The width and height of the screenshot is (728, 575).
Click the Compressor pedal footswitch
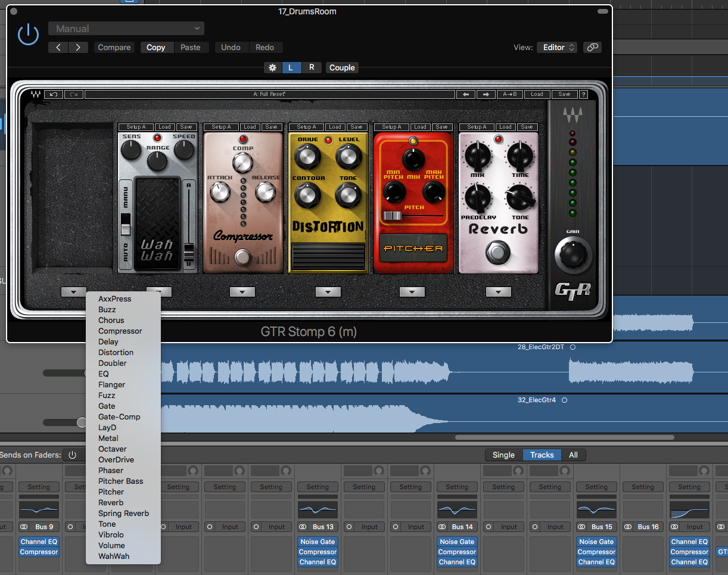(242, 257)
